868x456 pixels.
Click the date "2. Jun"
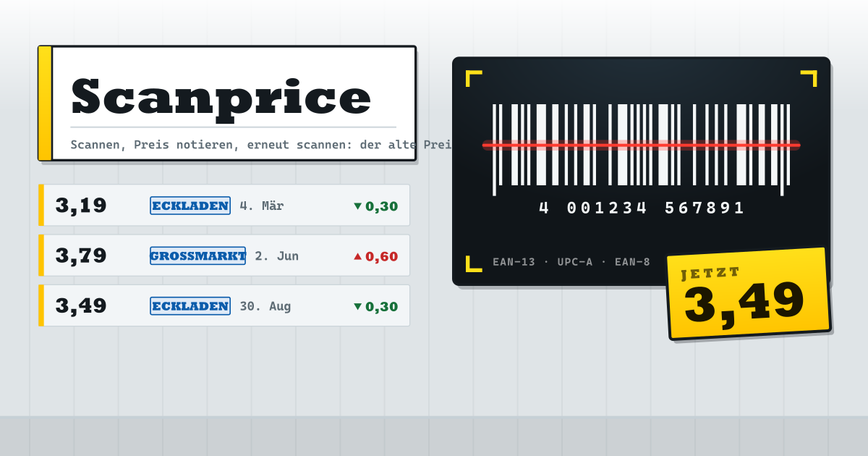276,256
